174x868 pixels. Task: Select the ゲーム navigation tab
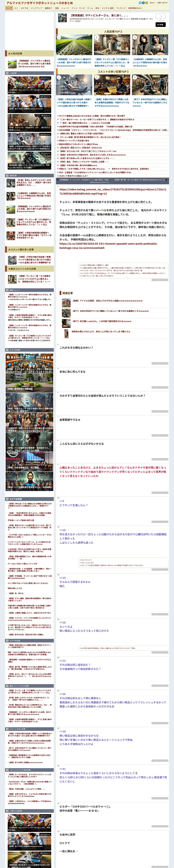click(90, 8)
